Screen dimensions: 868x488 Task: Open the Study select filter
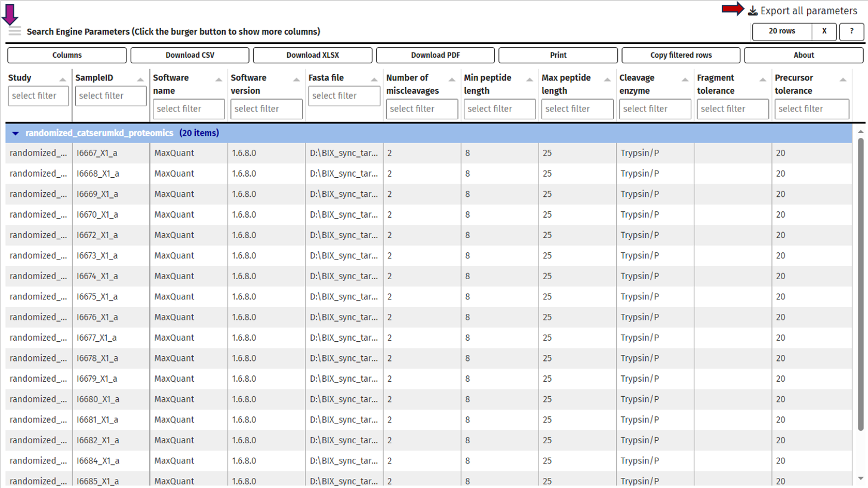click(x=38, y=95)
